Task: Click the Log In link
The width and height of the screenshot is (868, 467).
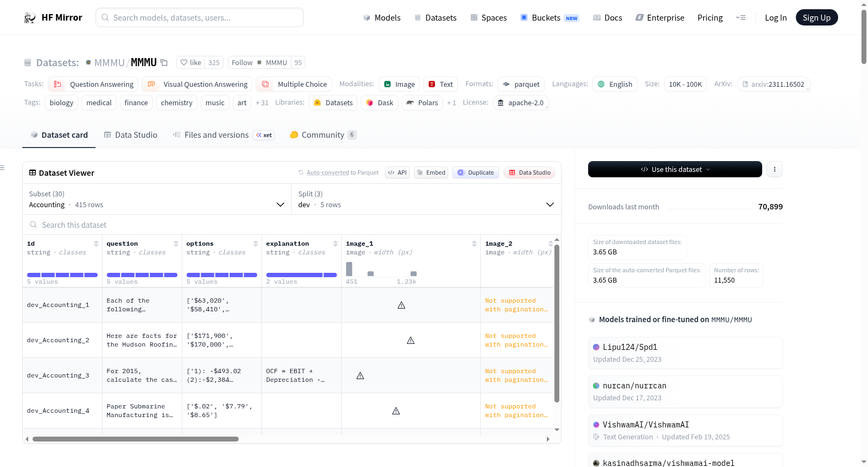Action: (x=776, y=18)
